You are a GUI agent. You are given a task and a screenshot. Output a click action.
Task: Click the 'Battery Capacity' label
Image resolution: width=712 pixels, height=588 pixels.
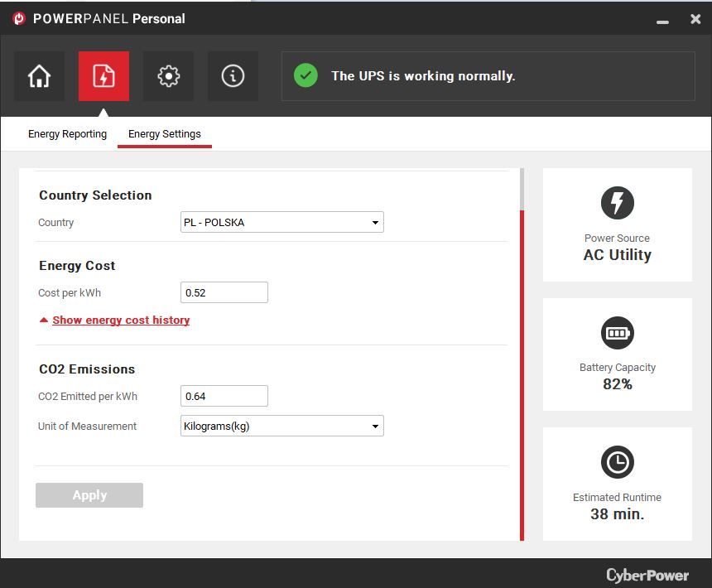pos(617,368)
